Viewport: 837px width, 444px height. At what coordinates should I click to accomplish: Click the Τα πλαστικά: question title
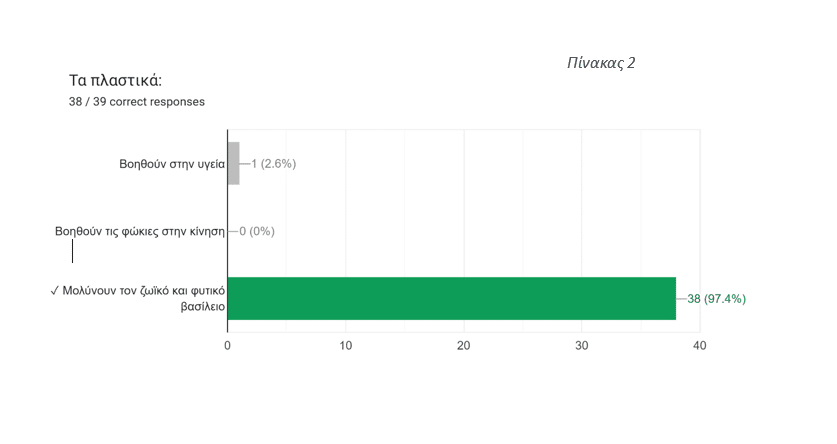tap(115, 81)
